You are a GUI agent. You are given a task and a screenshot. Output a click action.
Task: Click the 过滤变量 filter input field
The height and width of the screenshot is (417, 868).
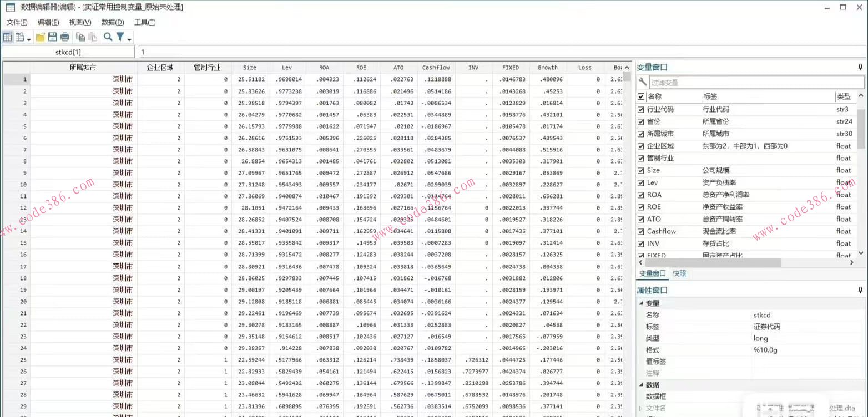756,83
